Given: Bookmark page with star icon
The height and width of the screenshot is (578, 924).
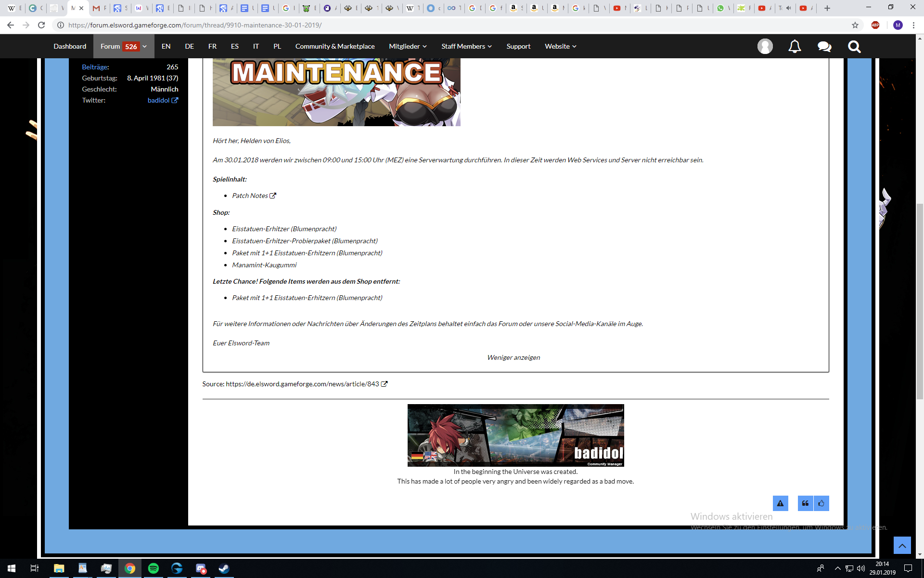Looking at the screenshot, I should [855, 25].
